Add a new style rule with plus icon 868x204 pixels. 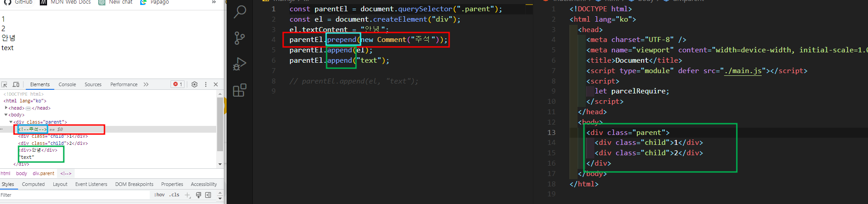click(187, 195)
